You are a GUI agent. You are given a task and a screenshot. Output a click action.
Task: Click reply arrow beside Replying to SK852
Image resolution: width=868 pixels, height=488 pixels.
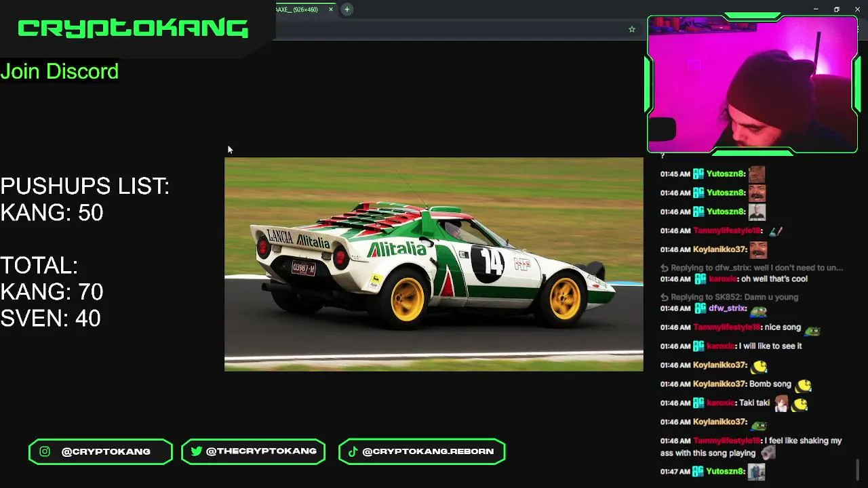click(665, 297)
